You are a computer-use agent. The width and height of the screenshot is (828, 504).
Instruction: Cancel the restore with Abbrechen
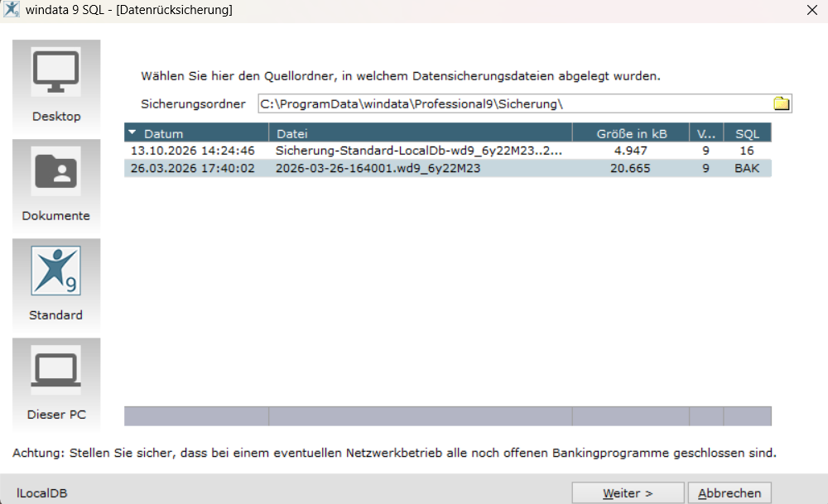point(729,493)
